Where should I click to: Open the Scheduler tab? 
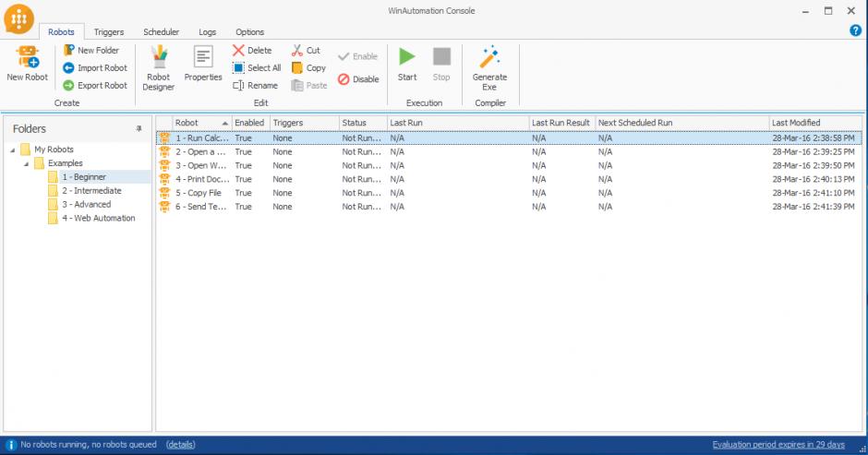pyautogui.click(x=161, y=32)
